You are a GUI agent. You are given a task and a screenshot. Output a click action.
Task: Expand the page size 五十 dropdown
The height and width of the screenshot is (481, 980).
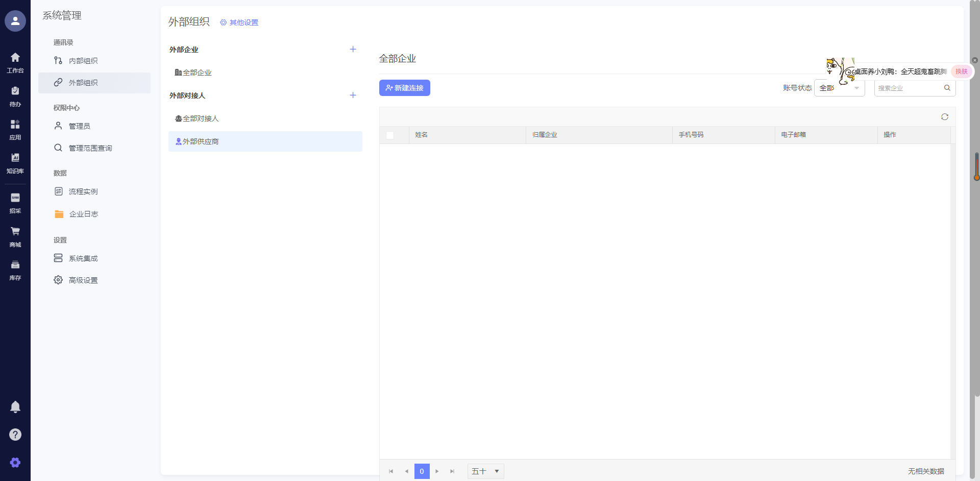tap(485, 471)
